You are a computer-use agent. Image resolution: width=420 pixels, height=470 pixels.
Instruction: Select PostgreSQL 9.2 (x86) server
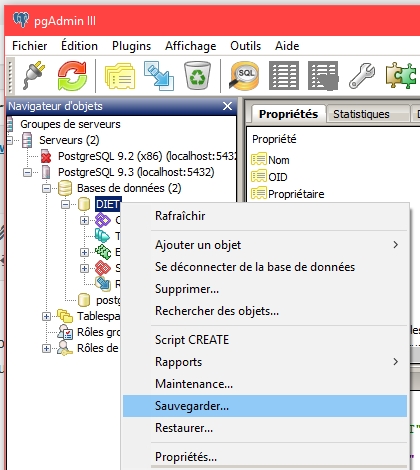pos(147,156)
